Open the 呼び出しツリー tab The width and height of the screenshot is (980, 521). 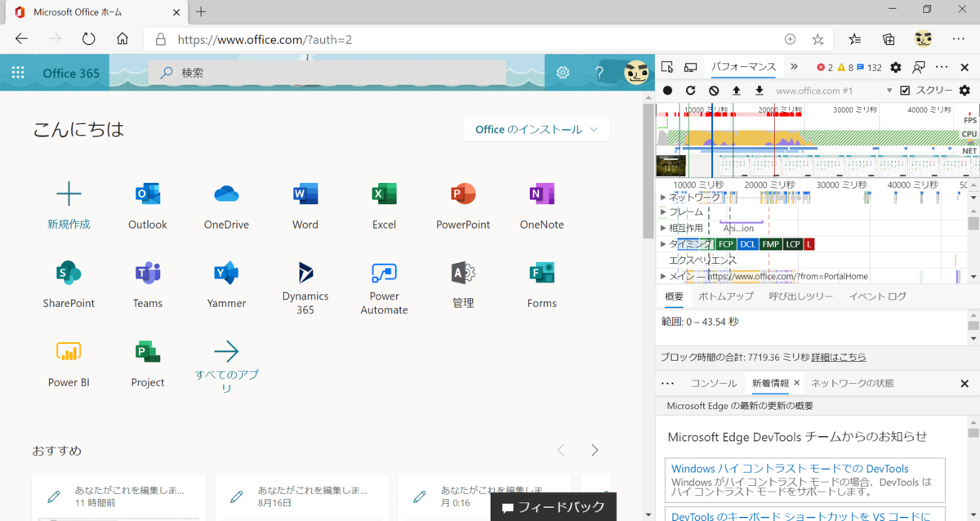[x=801, y=296]
